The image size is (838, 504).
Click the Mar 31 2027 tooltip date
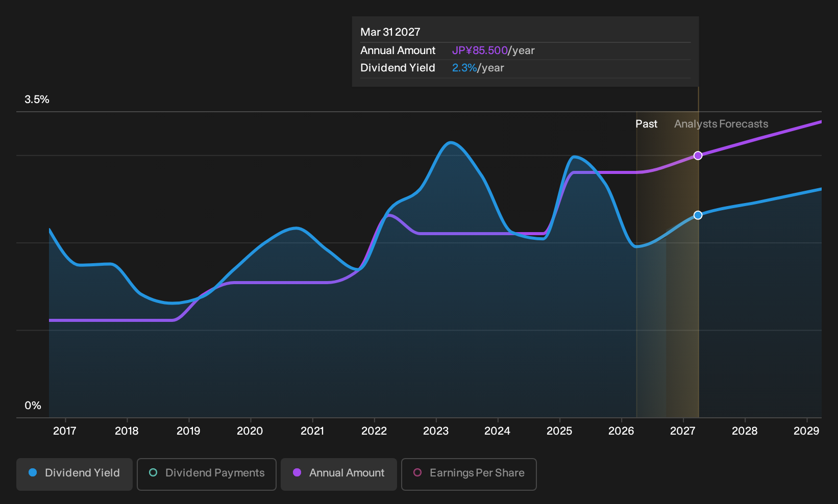pyautogui.click(x=390, y=32)
